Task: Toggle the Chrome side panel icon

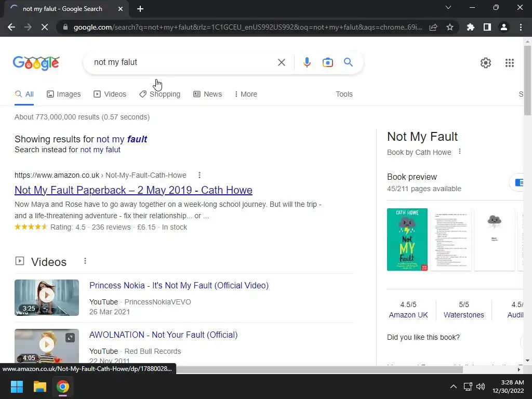Action: (487, 27)
